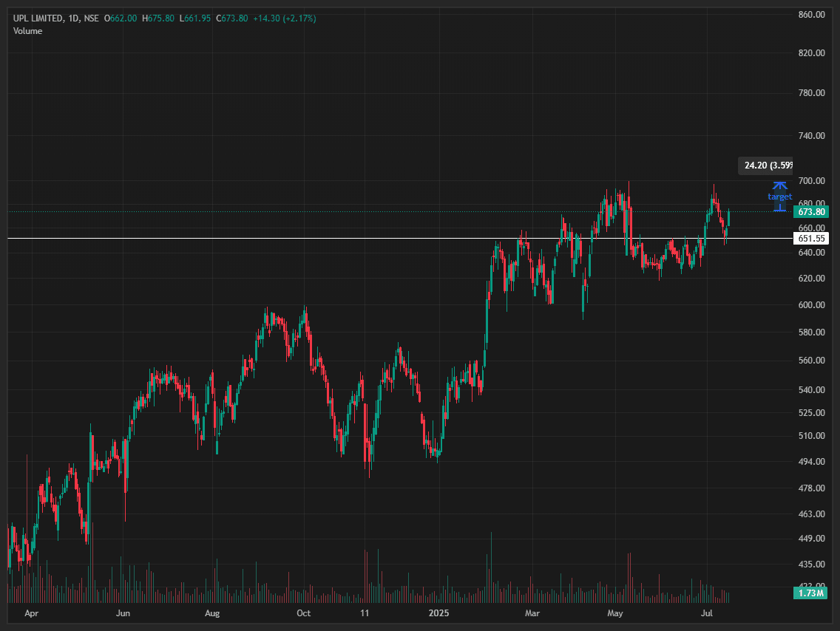Click the 580.00 price axis label
This screenshot has width=840, height=631.
[812, 332]
